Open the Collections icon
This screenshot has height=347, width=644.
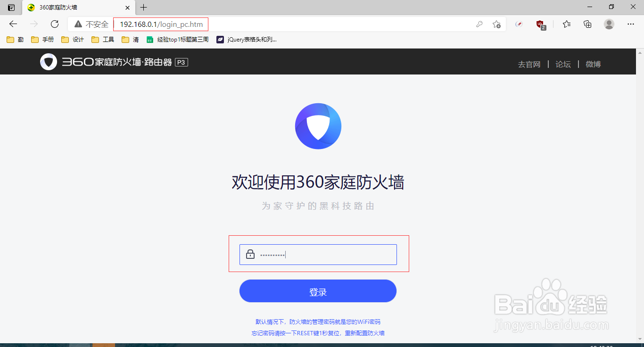(x=587, y=24)
